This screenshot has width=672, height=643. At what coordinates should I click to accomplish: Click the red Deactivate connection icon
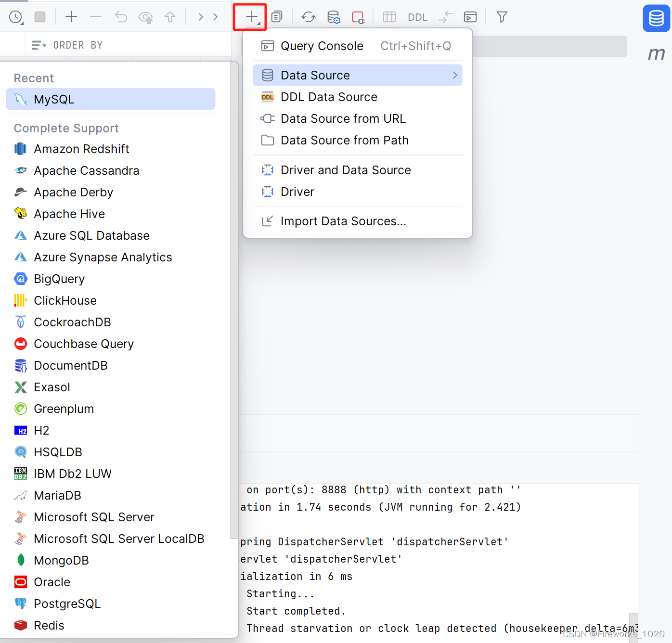tap(358, 17)
